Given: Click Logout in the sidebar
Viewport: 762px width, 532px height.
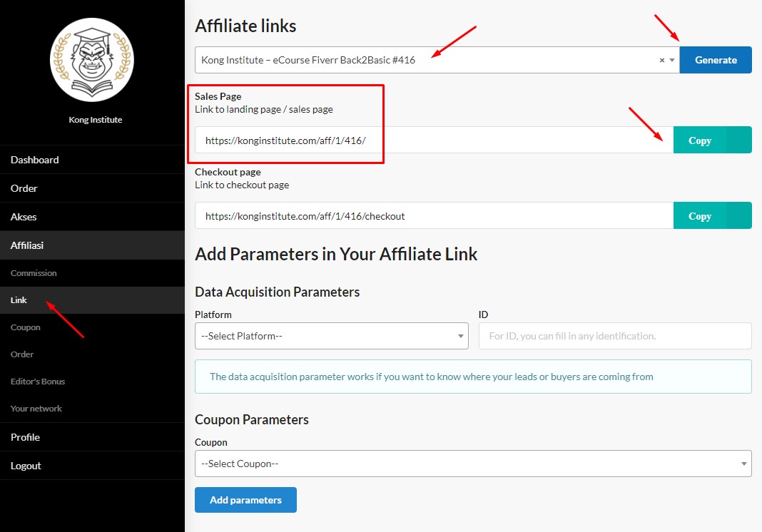Looking at the screenshot, I should pyautogui.click(x=26, y=466).
